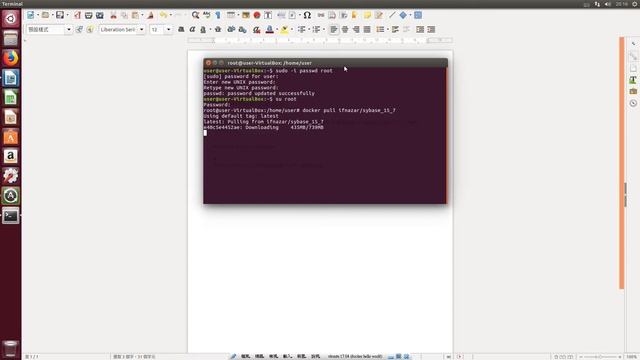
Task: Open the dropdown arrow beside New Document
Action: pos(38,15)
